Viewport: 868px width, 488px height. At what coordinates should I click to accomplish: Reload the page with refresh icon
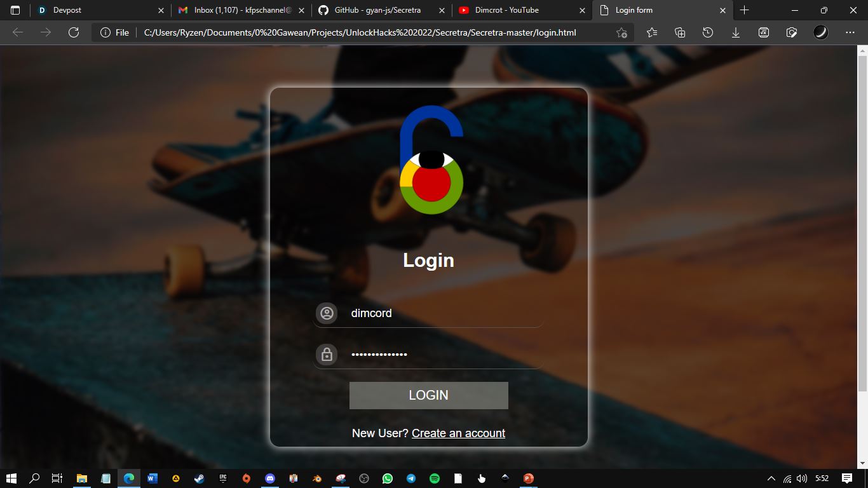click(74, 32)
